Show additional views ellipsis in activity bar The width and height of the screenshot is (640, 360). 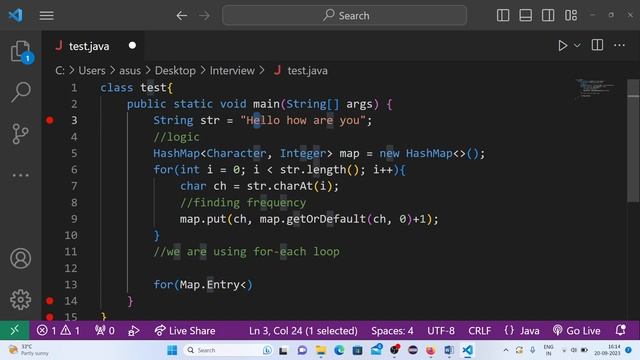[x=20, y=176]
